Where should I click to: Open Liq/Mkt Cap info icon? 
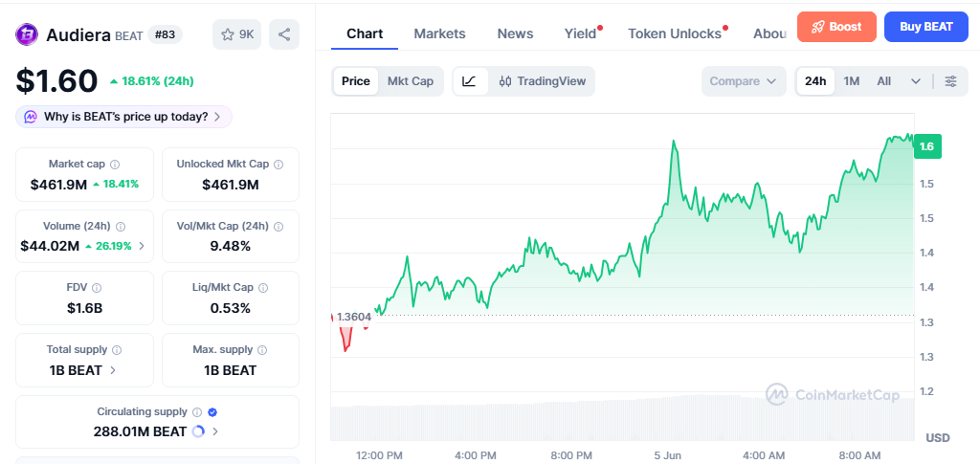point(263,288)
